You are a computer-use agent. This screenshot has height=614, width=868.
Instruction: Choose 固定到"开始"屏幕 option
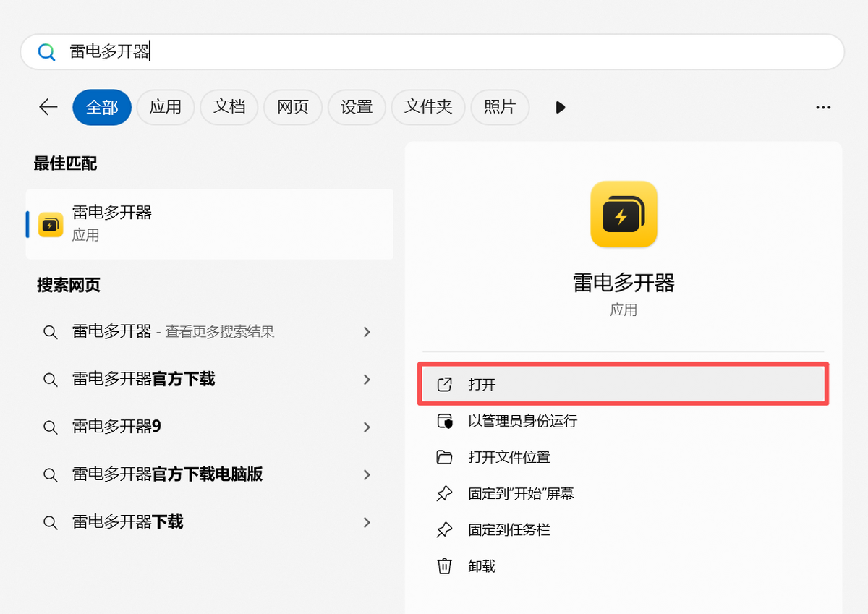coord(521,494)
